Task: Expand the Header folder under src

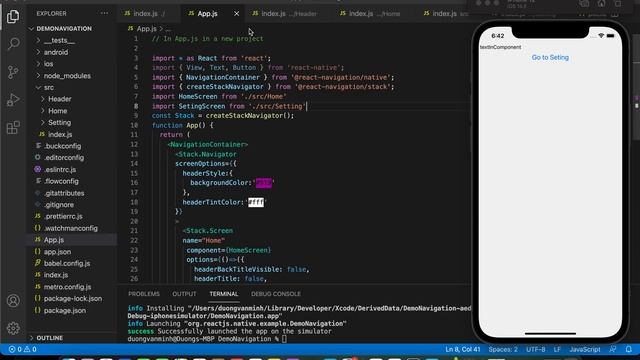Action: pyautogui.click(x=60, y=99)
